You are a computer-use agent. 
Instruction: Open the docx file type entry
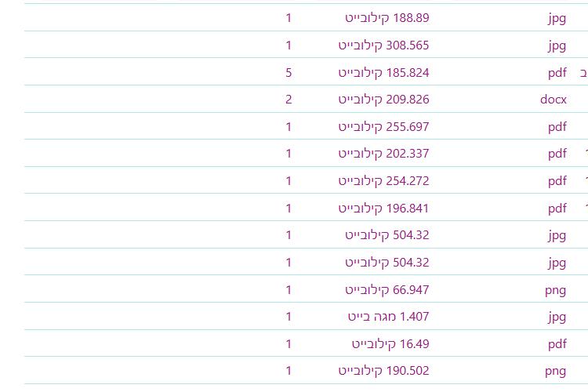point(554,100)
